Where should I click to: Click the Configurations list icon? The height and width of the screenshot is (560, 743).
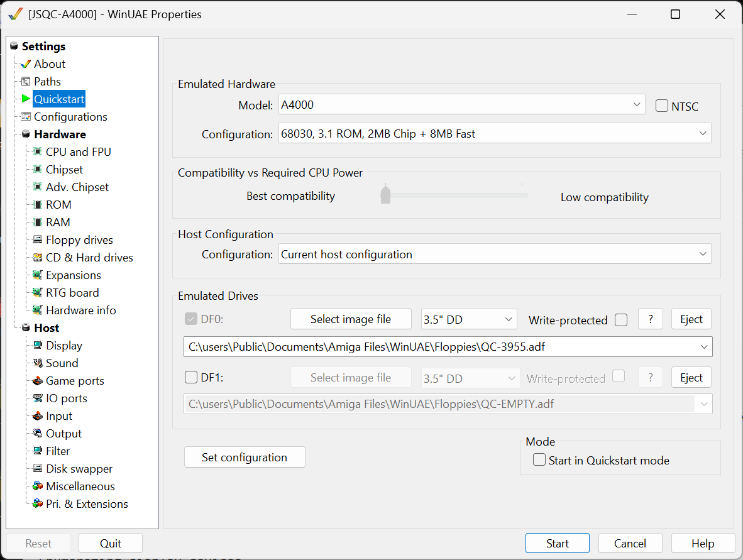point(26,116)
